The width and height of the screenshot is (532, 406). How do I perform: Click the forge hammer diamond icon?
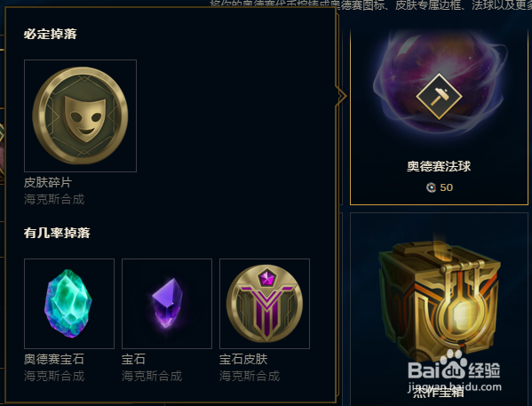[439, 97]
